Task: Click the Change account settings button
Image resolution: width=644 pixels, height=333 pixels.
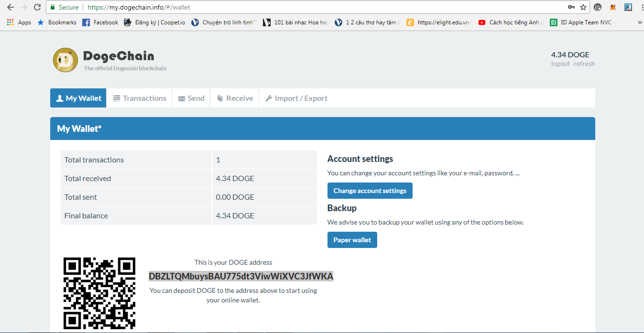Action: [370, 191]
